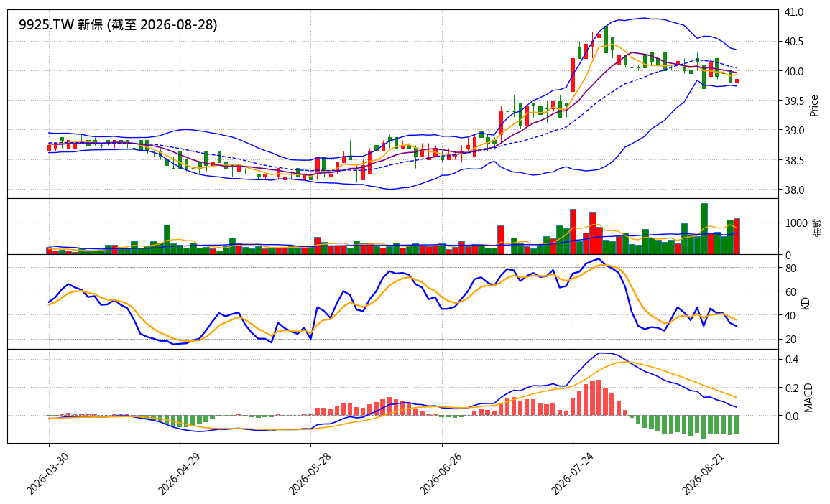Click the 20 KD tick label
Screen dimensions: 830x504
tap(790, 340)
